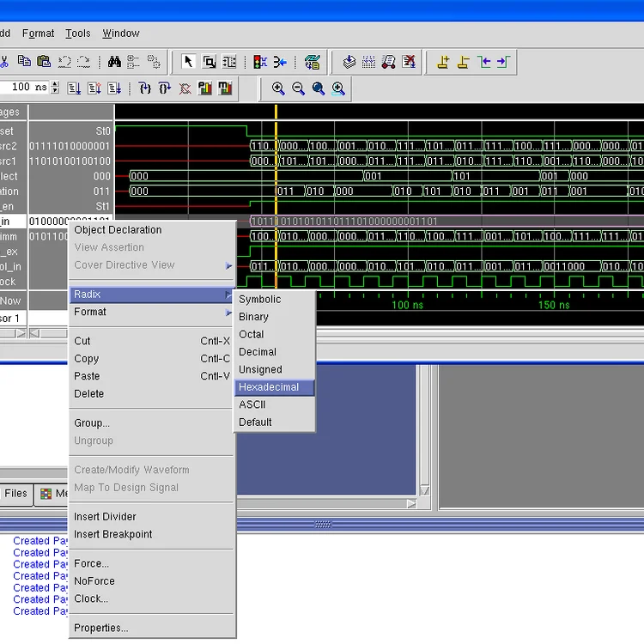Open Properties... from the context menu
The width and height of the screenshot is (644, 644).
(x=152, y=629)
